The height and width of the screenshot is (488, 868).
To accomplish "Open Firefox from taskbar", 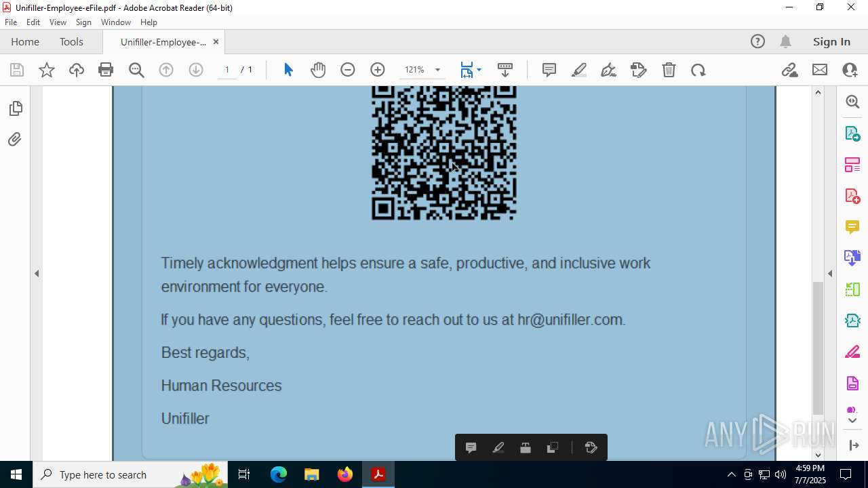I will 344,474.
